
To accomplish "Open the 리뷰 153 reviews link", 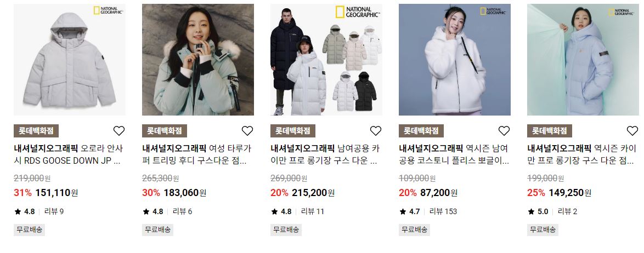I will click(x=443, y=211).
